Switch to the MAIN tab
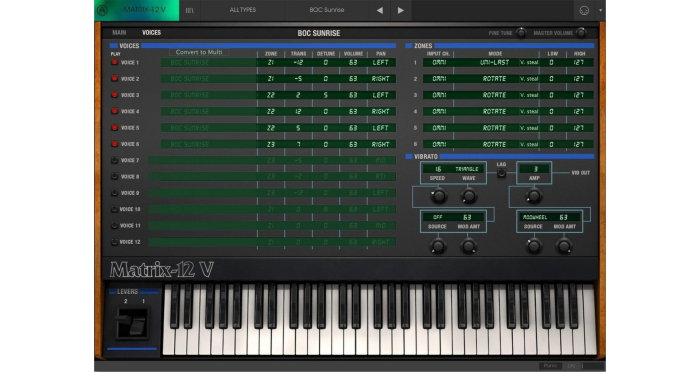 (x=119, y=33)
